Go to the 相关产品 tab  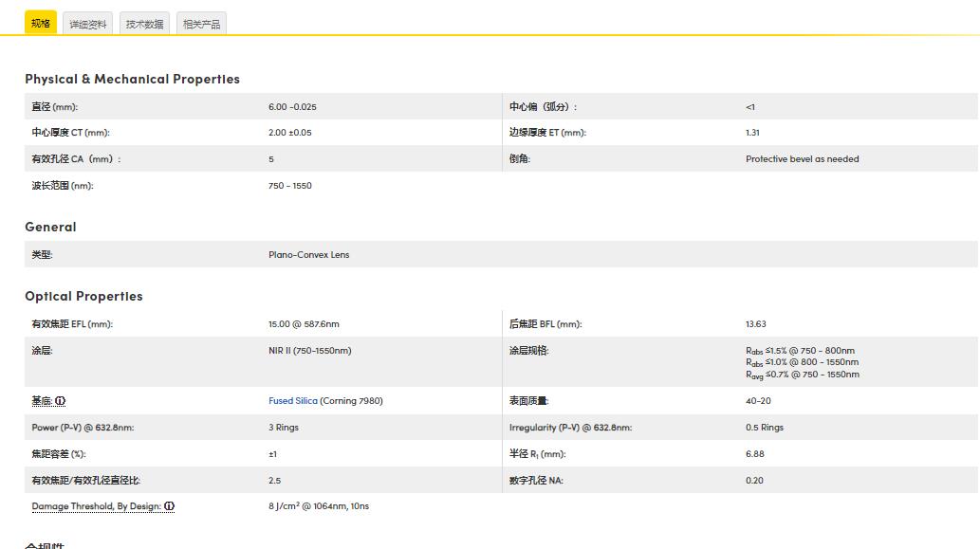tap(201, 24)
